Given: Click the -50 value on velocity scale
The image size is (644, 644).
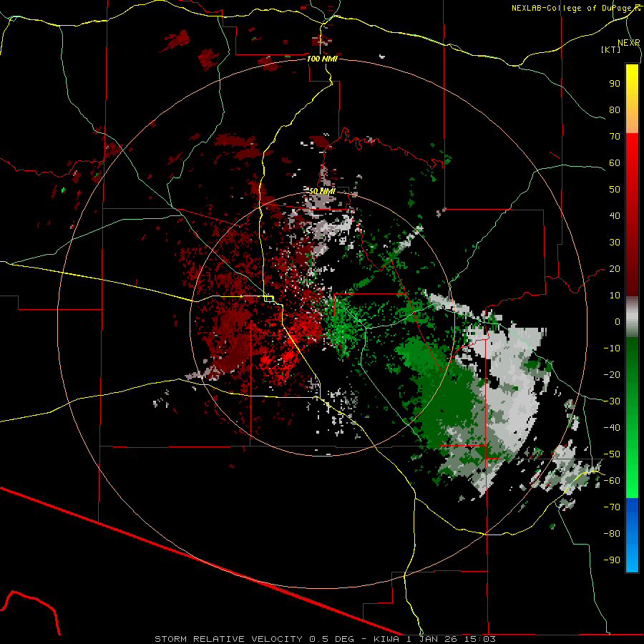Looking at the screenshot, I should click(612, 454).
